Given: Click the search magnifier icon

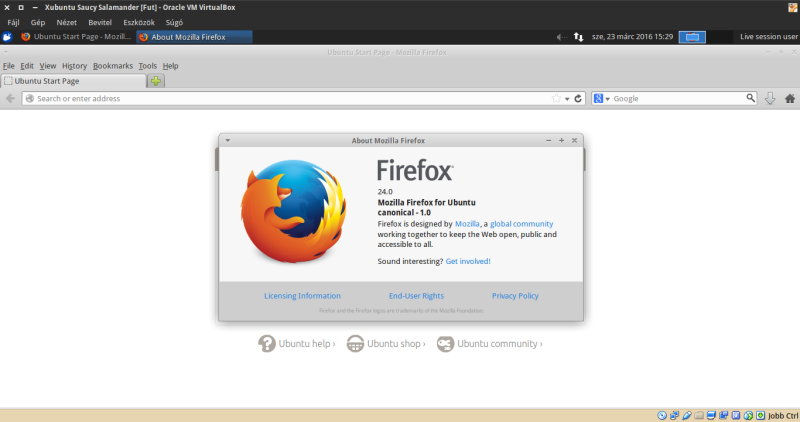Looking at the screenshot, I should pos(751,98).
